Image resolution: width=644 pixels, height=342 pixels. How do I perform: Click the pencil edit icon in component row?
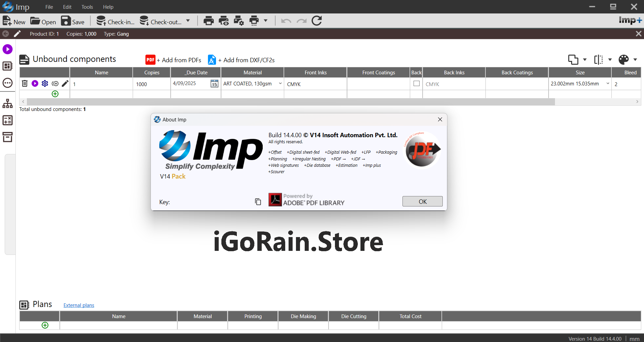tap(65, 83)
